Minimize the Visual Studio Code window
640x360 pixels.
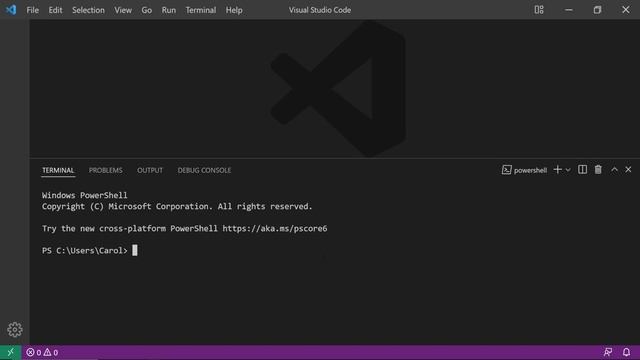[569, 10]
